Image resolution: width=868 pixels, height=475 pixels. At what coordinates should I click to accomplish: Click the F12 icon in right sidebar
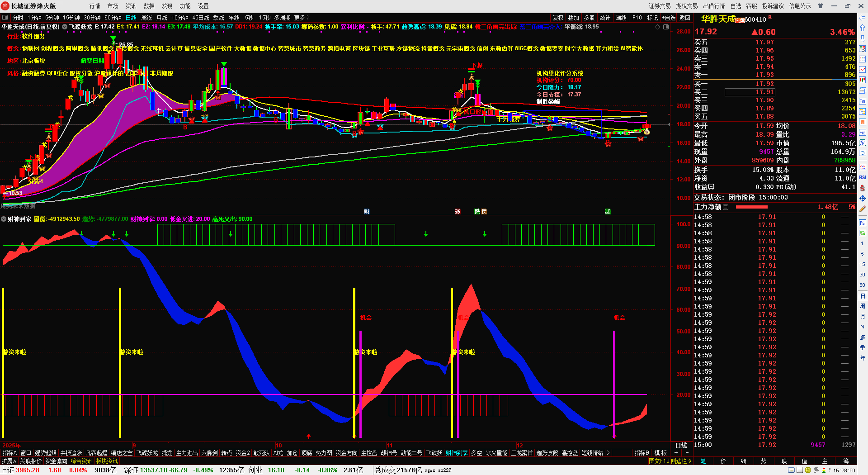coord(863,133)
